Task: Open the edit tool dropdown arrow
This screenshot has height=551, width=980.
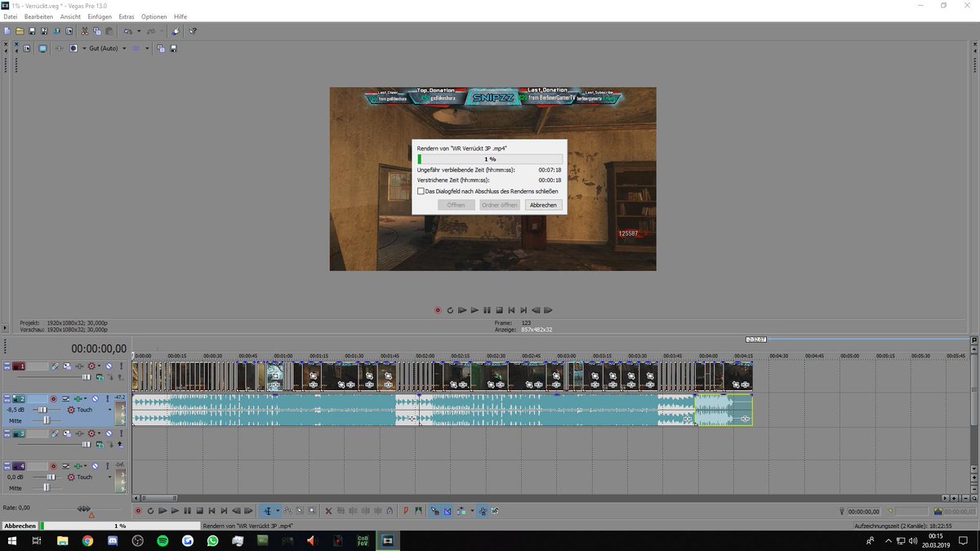Action: pyautogui.click(x=278, y=512)
